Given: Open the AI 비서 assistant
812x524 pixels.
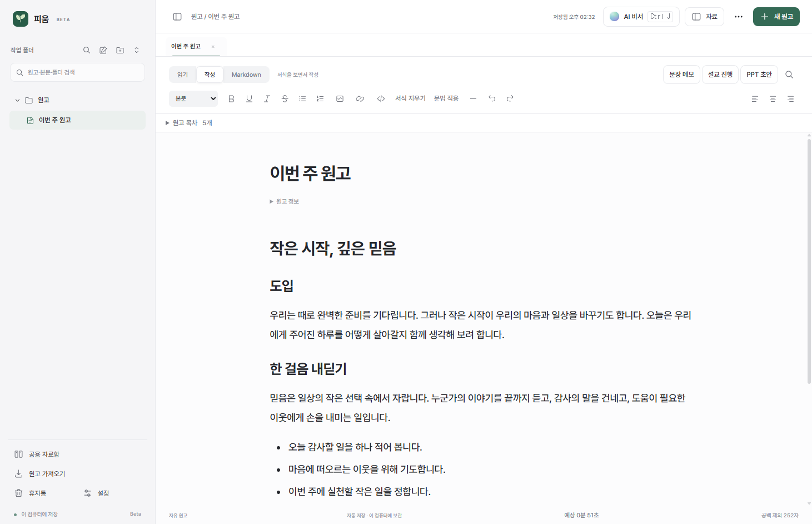Looking at the screenshot, I should (x=641, y=17).
